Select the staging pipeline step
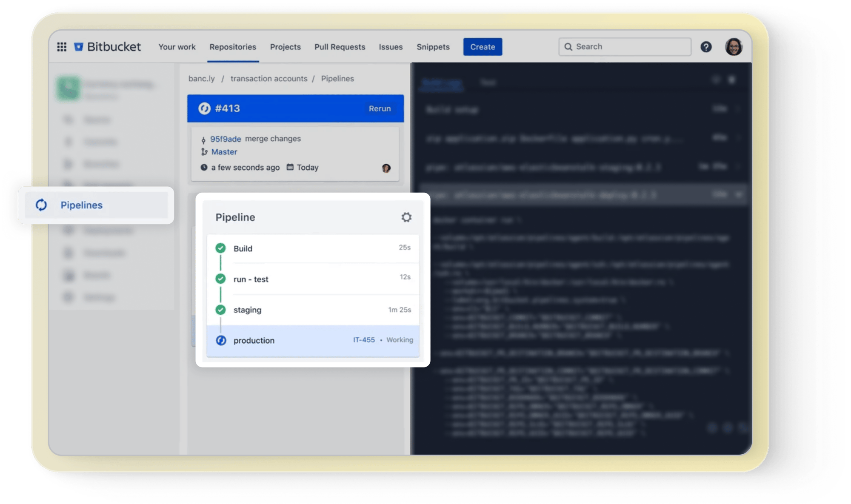Viewport: 851px width, 504px height. pos(313,310)
